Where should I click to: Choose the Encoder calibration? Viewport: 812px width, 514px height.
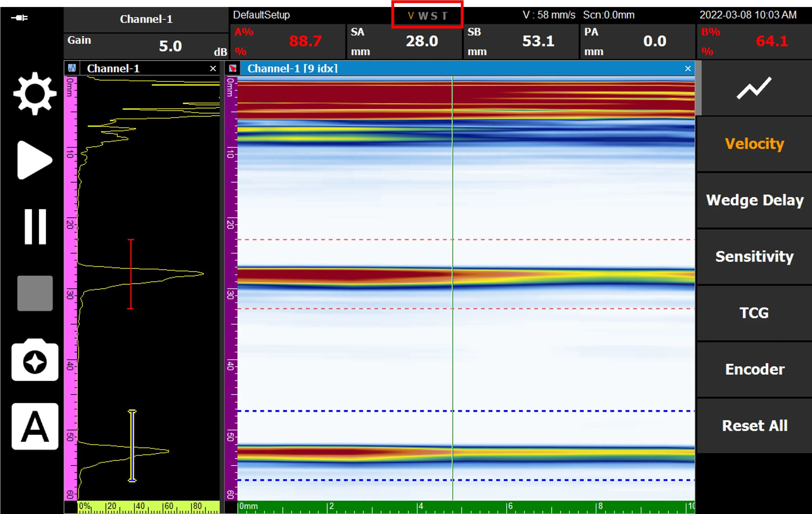coord(754,370)
